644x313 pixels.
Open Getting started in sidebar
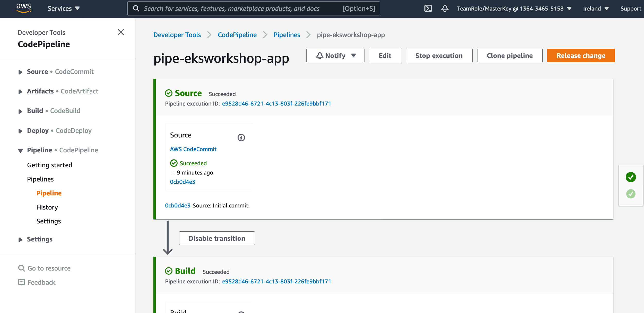(50, 165)
